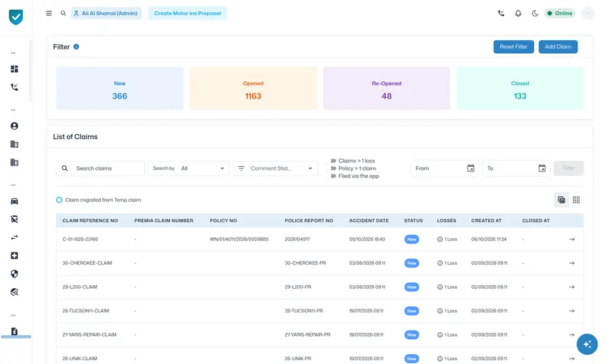Screen dimensions: 607x364
Task: Switch to grid card view icon
Action: [576, 199]
